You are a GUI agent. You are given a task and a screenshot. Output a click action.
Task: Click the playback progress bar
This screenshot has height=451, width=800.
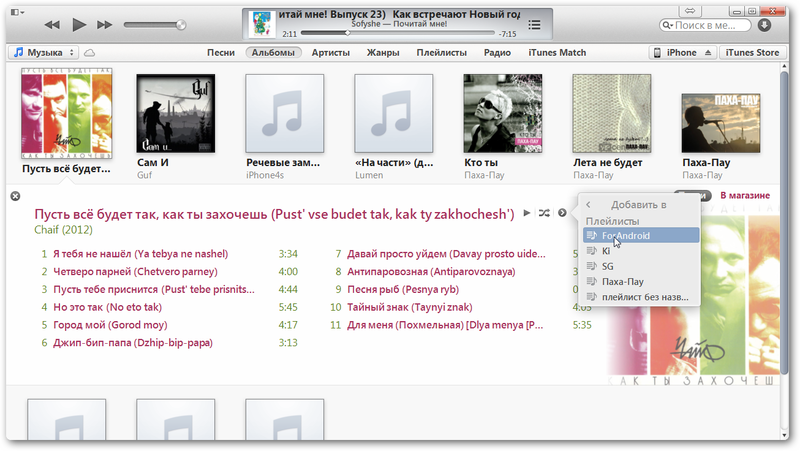397,33
